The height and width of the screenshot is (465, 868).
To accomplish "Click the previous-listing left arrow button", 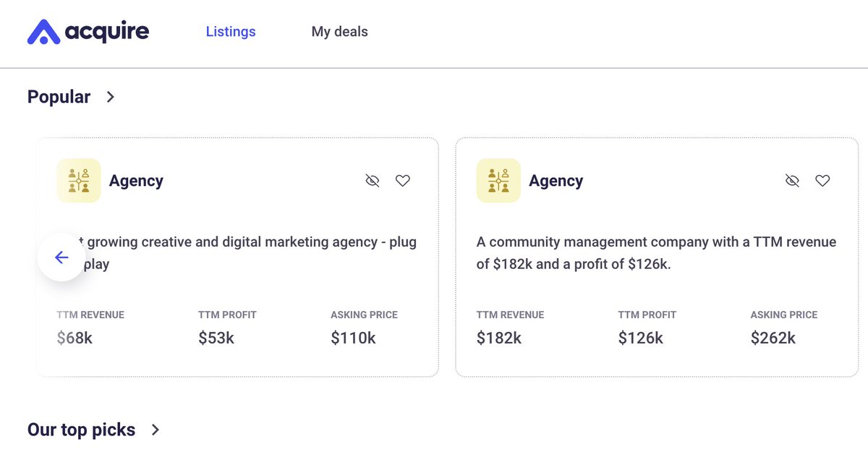I will (x=61, y=257).
